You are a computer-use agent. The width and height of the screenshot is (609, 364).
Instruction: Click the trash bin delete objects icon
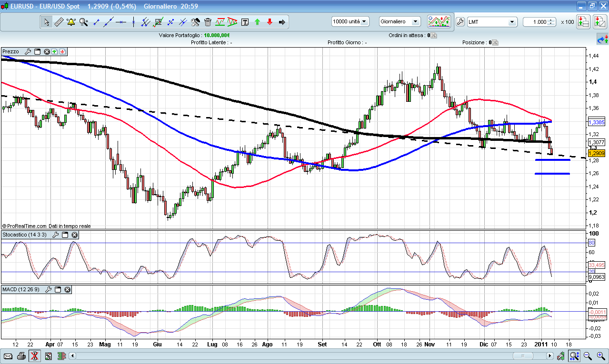tap(208, 22)
